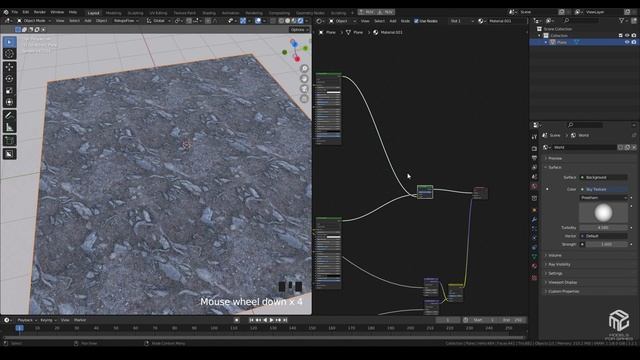The height and width of the screenshot is (360, 640).
Task: Open Object Mode dropdown in viewport header
Action: click(34, 20)
